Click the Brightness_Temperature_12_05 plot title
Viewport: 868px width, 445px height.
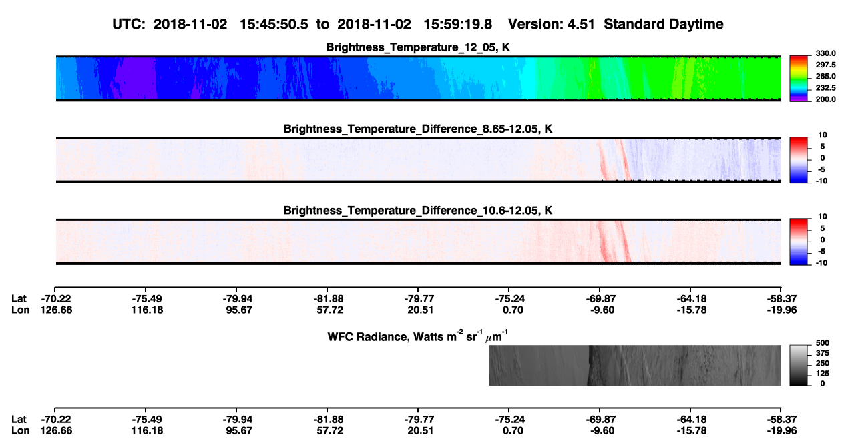418,47
